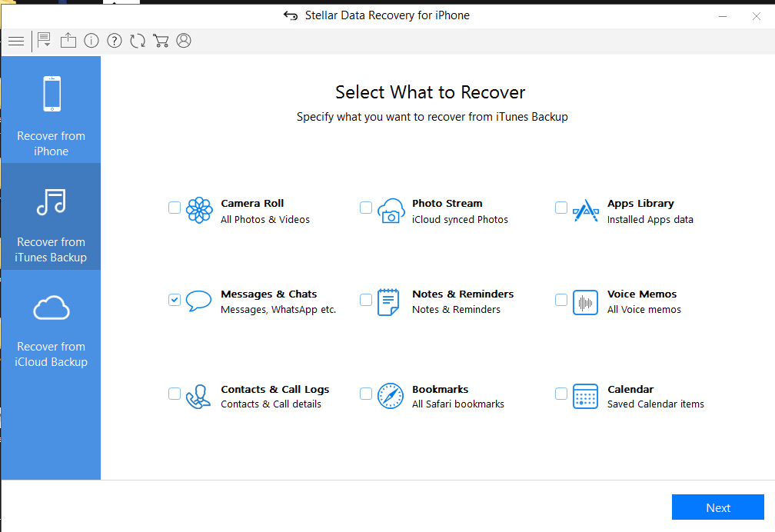Open the shopping cart buy icon

point(161,41)
